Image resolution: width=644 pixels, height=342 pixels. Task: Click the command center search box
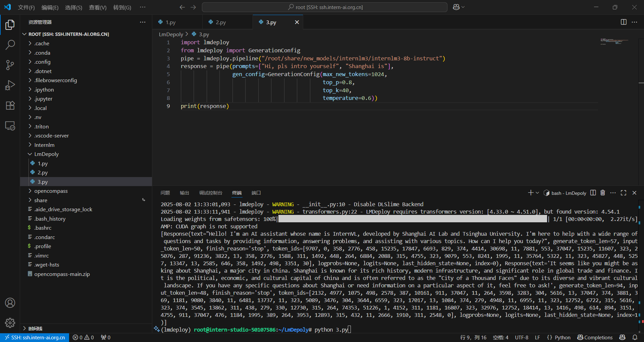pos(325,7)
